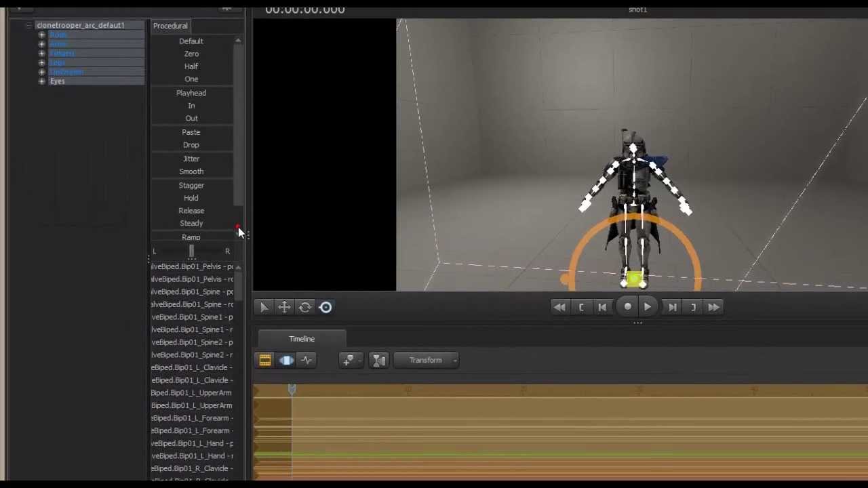Click the left-right balance slider handle
868x488 pixels.
click(191, 251)
